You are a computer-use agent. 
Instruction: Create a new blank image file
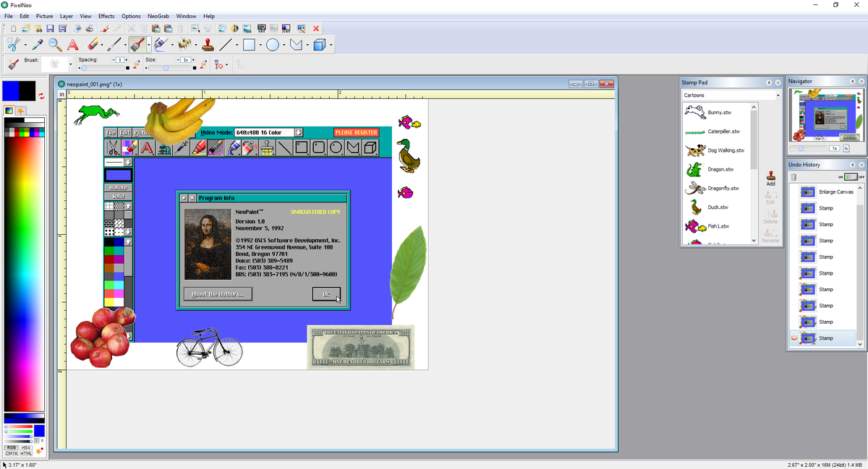coord(13,28)
